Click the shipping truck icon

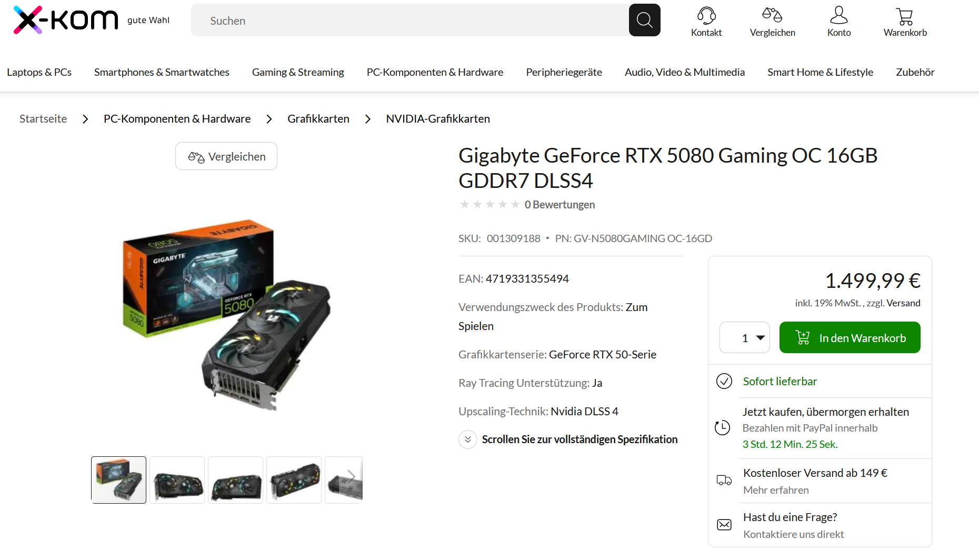(x=724, y=480)
